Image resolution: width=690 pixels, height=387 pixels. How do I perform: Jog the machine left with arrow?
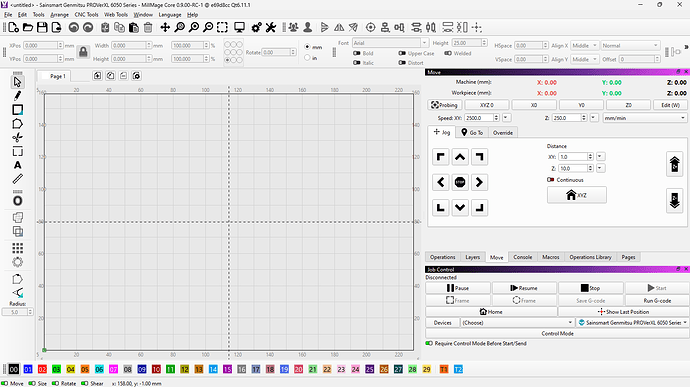[440, 182]
